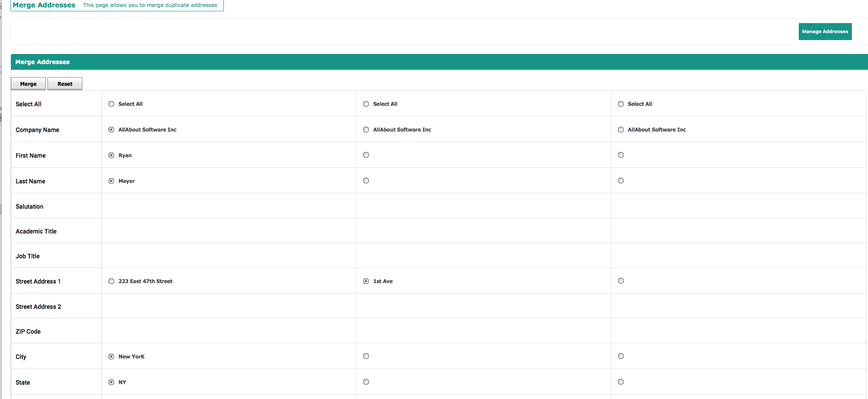Pick 1st Ave street address option
The image size is (868, 399).
click(x=366, y=281)
